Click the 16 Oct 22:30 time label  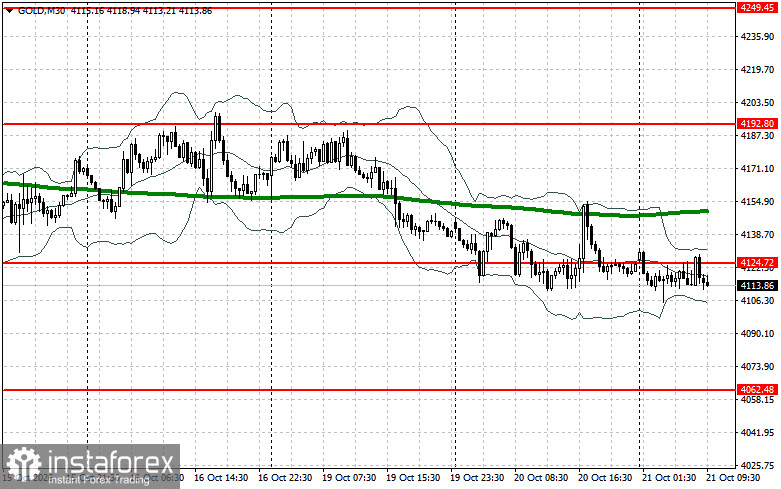pyautogui.click(x=285, y=478)
